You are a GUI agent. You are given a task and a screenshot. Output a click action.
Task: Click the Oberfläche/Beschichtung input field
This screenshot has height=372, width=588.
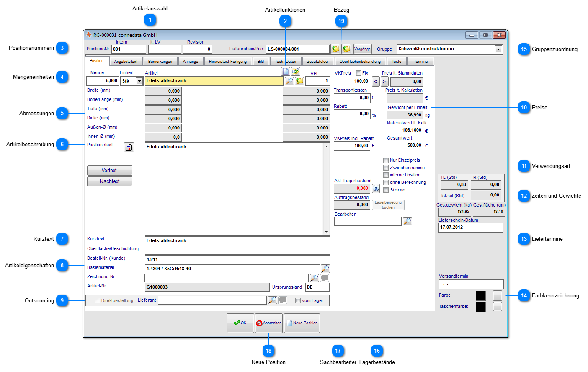click(237, 250)
